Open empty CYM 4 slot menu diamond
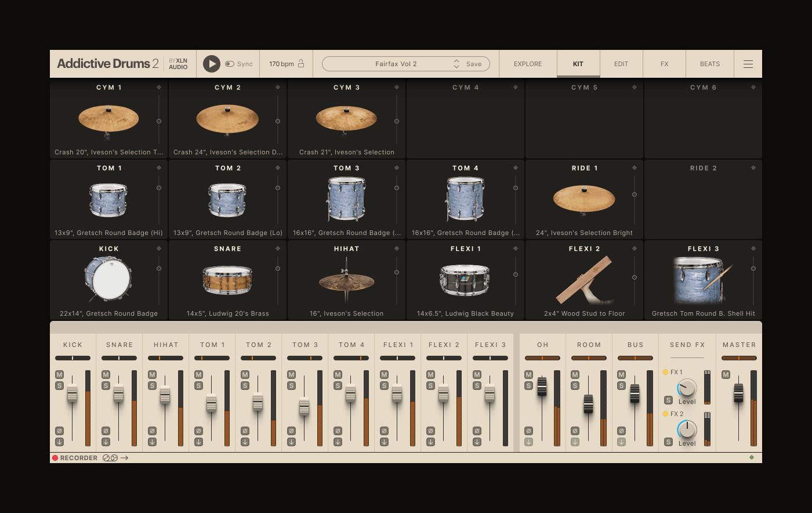 click(x=516, y=87)
